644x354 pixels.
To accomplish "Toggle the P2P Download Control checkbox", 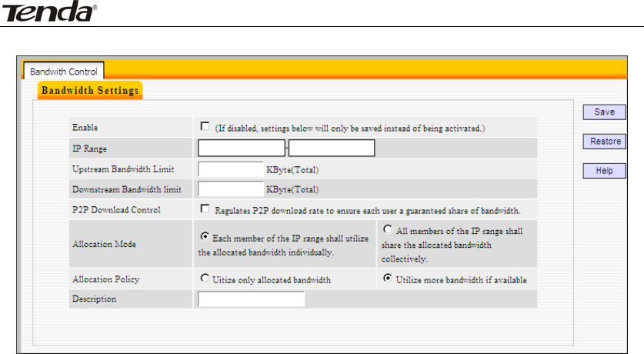I will tap(205, 209).
